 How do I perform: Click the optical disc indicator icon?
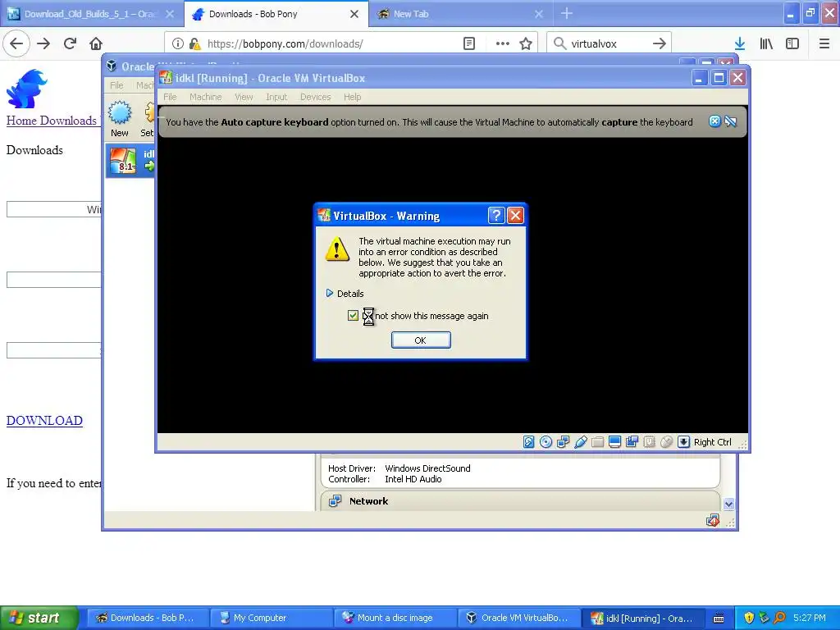[546, 442]
